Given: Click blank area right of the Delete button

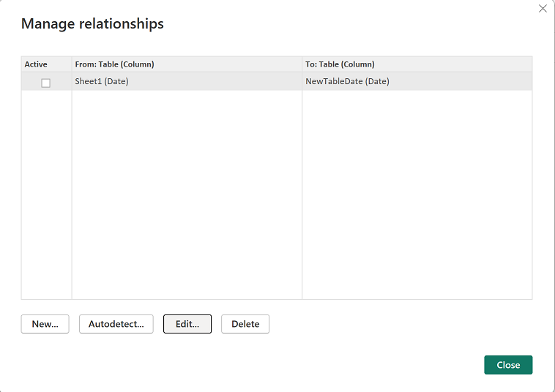Looking at the screenshot, I should [x=381, y=324].
